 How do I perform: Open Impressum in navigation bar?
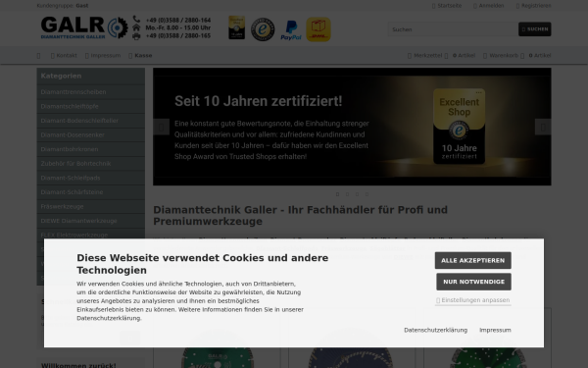(x=103, y=56)
